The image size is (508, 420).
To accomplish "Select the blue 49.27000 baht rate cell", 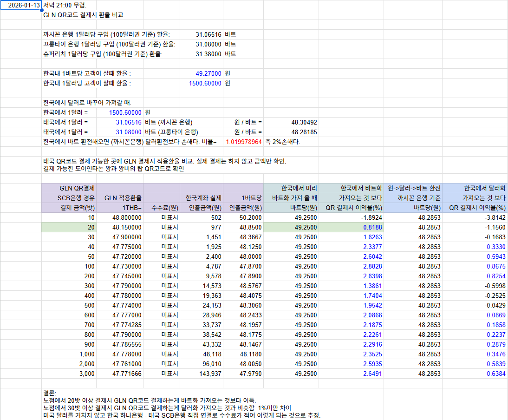I will (208, 73).
